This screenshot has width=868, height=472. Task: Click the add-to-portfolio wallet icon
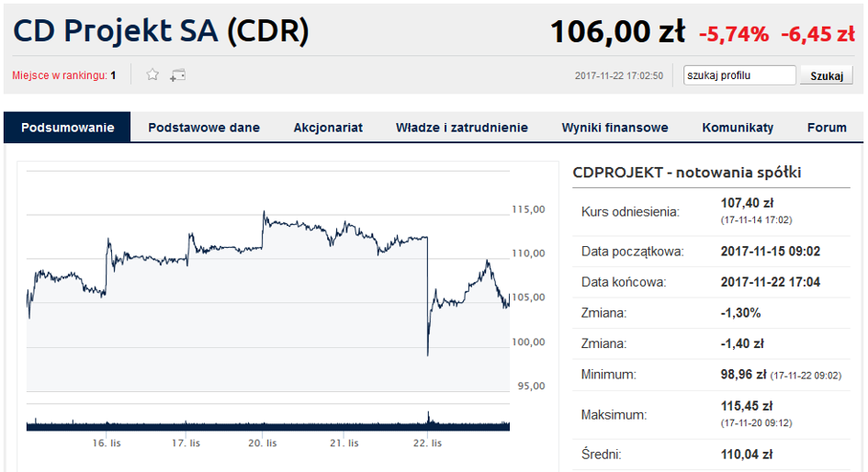point(177,74)
